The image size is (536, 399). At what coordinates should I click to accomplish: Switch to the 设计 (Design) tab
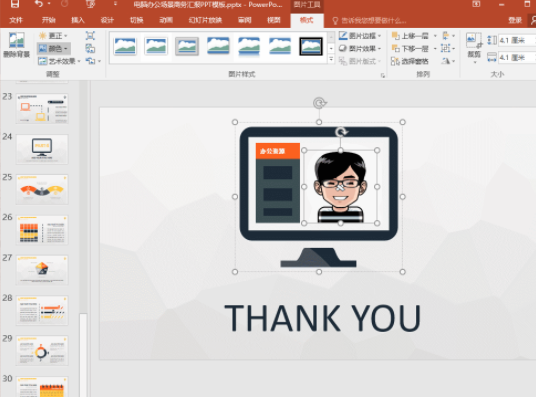(x=107, y=20)
